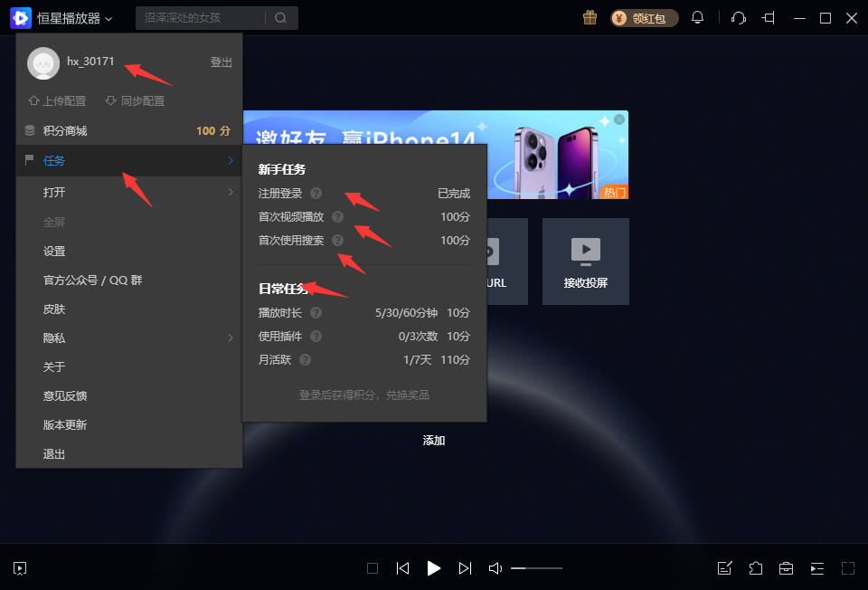Skip to the next track
The image size is (868, 590).
tap(465, 568)
